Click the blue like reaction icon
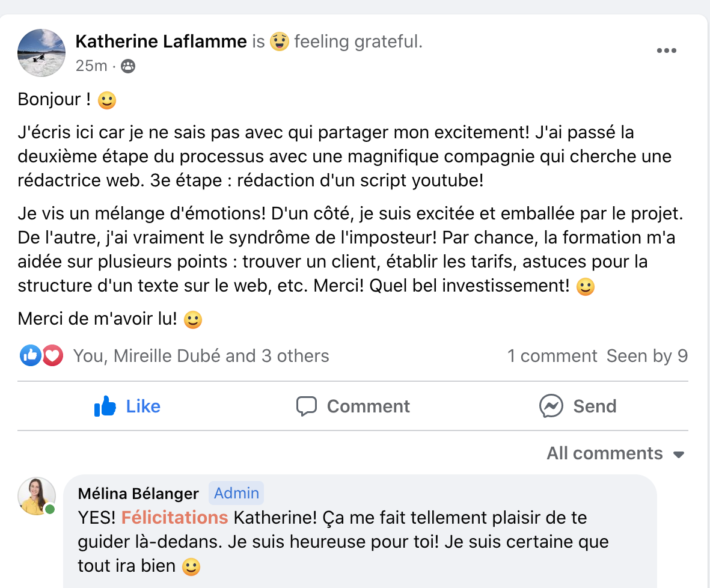This screenshot has width=710, height=588. [30, 356]
